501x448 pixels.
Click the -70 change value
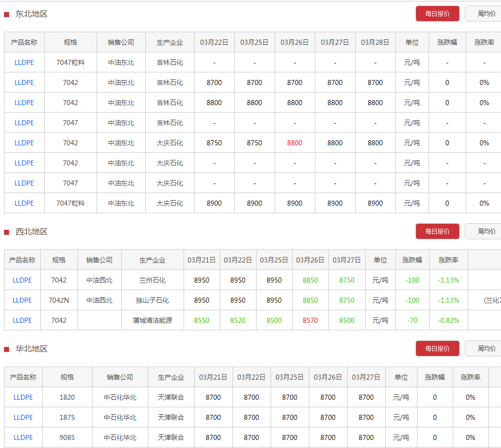click(412, 321)
